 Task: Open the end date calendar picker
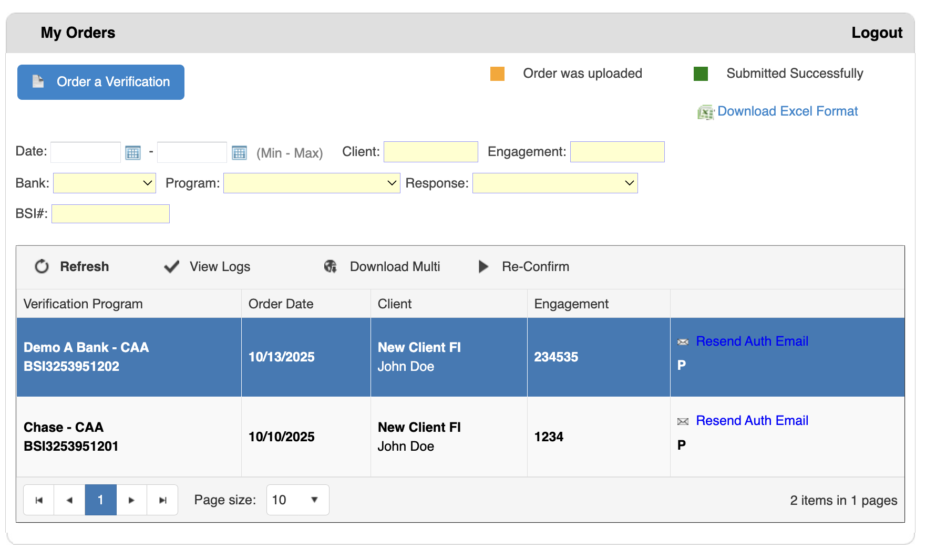pos(239,153)
